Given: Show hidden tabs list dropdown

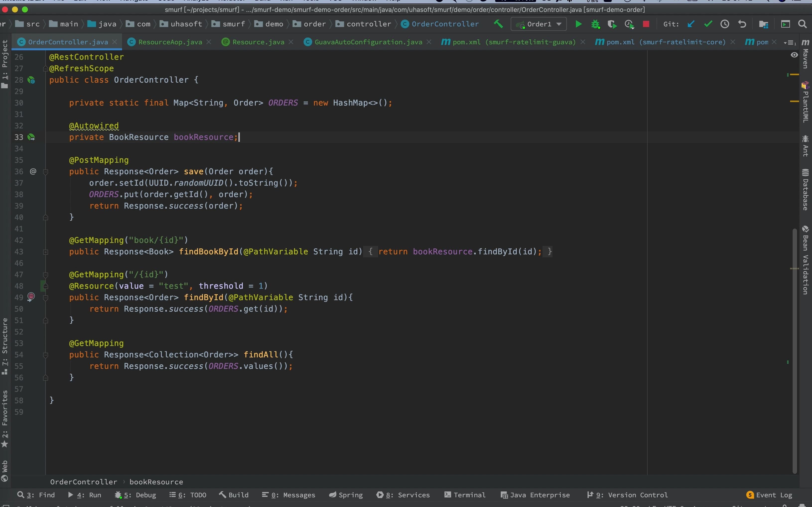Looking at the screenshot, I should [x=790, y=43].
